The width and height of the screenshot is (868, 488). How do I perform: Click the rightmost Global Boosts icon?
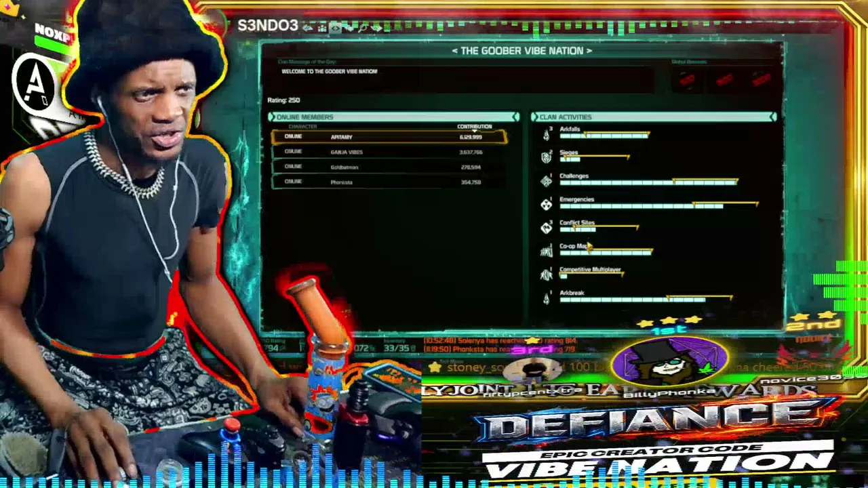(762, 80)
